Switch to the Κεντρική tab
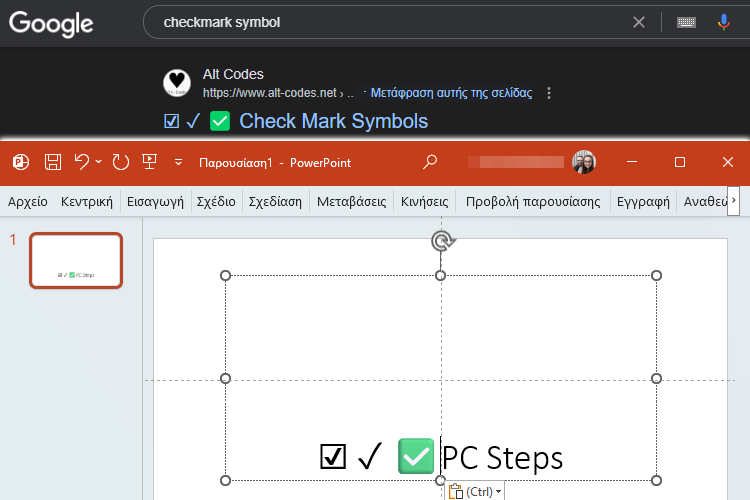Viewport: 750px width, 500px height. [87, 201]
